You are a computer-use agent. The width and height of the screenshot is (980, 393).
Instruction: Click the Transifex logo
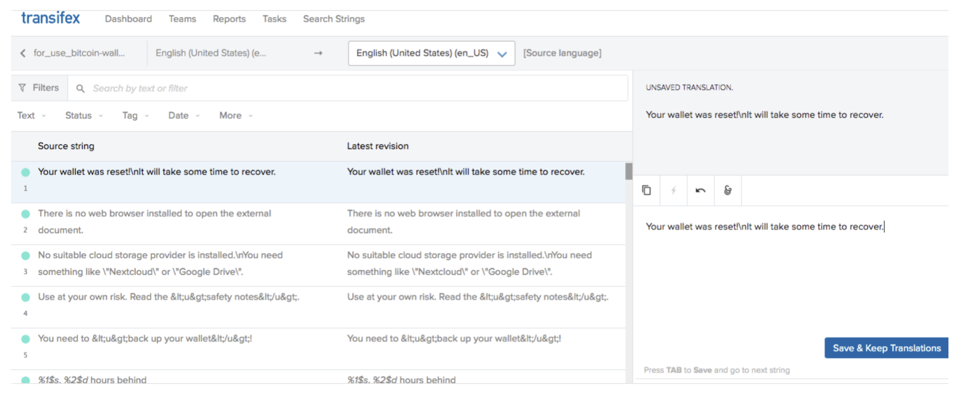[51, 19]
